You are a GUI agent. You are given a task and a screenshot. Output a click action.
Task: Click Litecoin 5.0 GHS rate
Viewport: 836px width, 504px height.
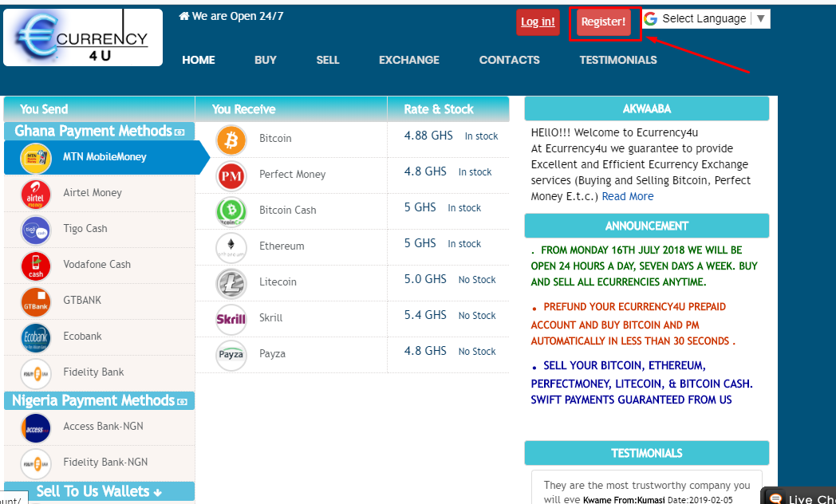pos(425,279)
